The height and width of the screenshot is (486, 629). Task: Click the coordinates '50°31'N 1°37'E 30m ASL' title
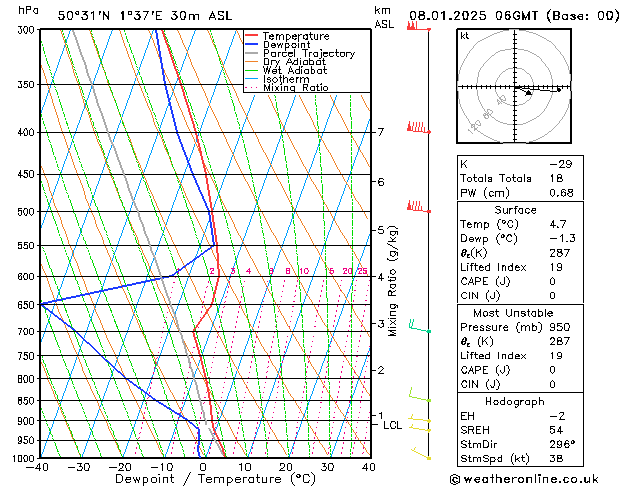point(145,16)
